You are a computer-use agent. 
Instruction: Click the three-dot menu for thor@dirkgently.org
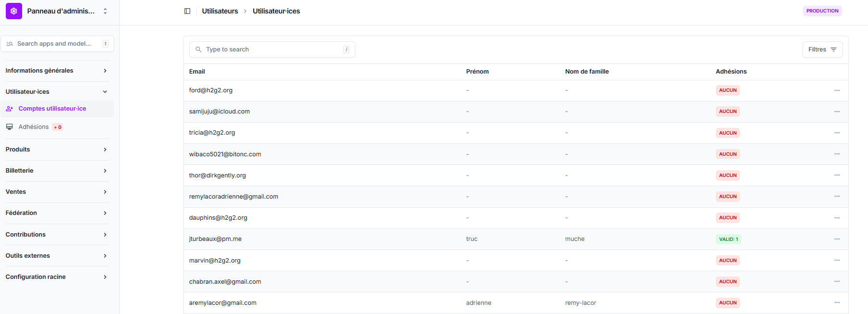pyautogui.click(x=837, y=175)
